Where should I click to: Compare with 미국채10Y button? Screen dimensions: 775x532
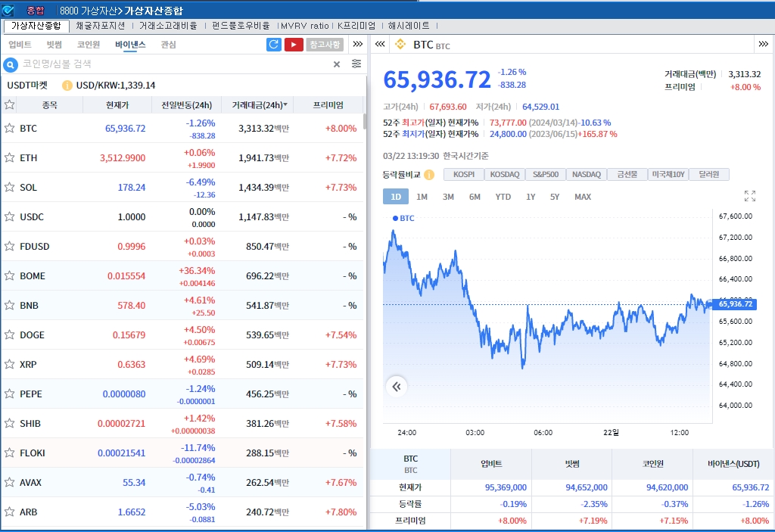click(668, 175)
